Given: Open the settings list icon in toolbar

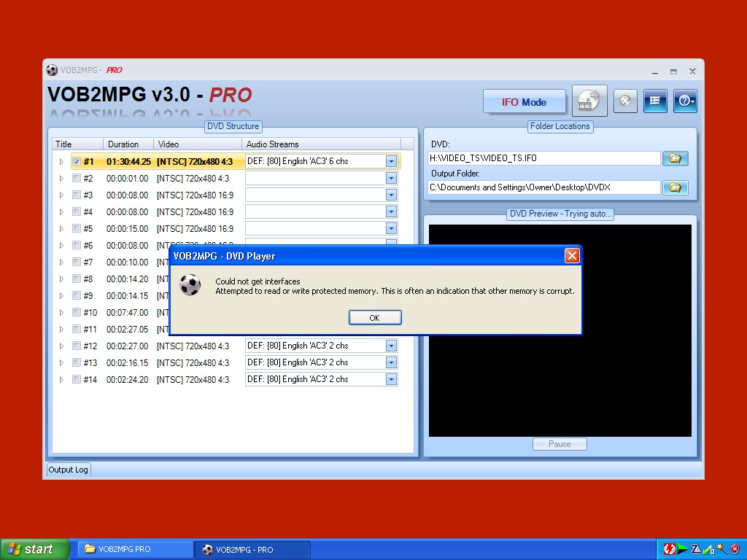Looking at the screenshot, I should [655, 101].
